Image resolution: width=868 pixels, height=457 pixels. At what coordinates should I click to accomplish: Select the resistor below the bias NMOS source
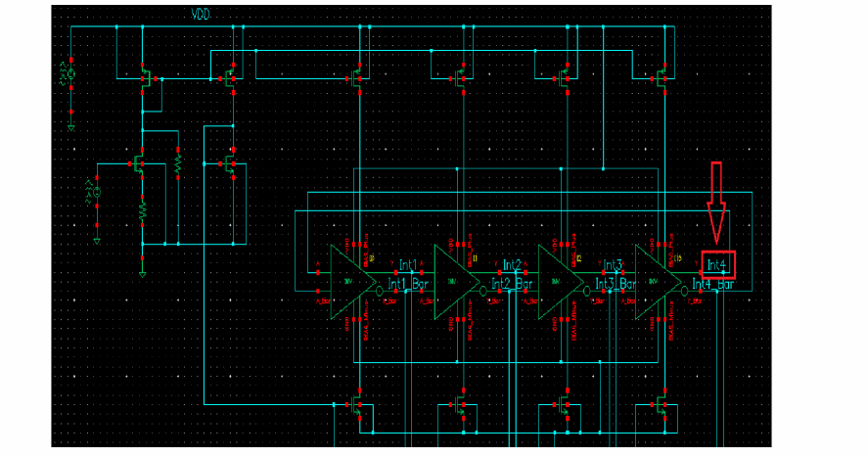(x=142, y=210)
